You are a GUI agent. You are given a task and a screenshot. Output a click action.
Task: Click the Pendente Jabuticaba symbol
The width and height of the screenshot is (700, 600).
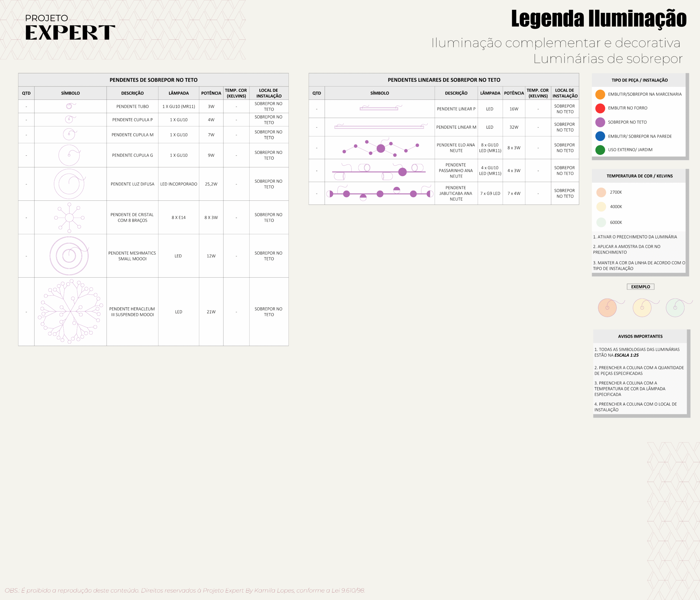point(380,194)
